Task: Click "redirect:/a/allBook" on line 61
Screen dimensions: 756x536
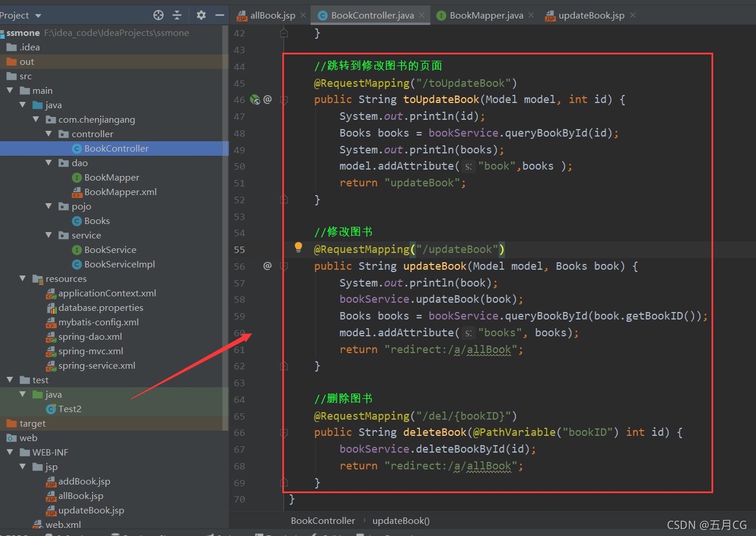Action: pyautogui.click(x=451, y=350)
